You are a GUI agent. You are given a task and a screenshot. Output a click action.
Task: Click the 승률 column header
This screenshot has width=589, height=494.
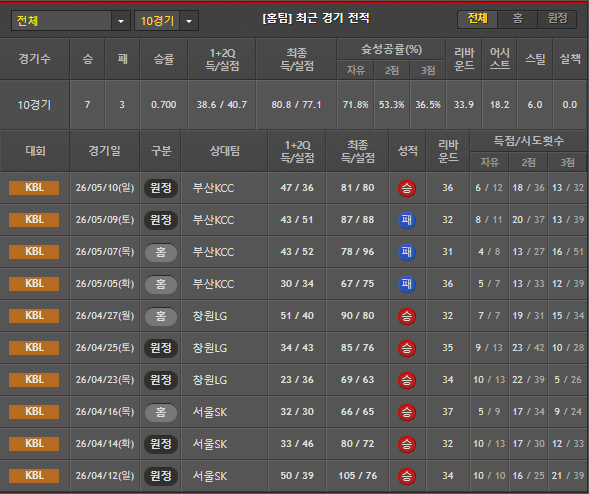tap(164, 59)
